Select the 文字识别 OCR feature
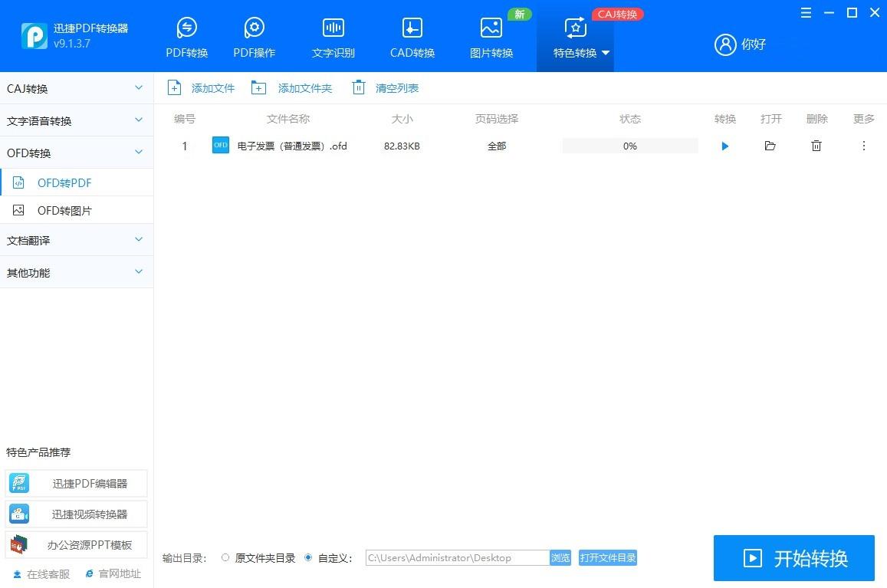 point(333,34)
